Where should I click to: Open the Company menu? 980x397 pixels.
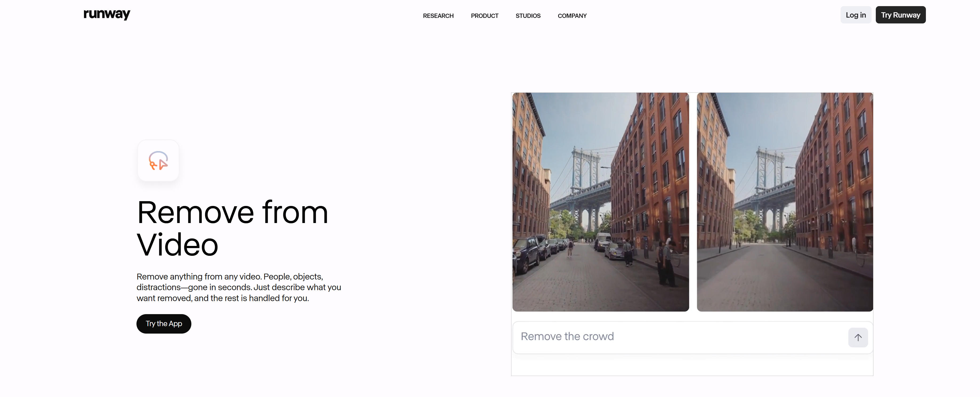tap(572, 16)
